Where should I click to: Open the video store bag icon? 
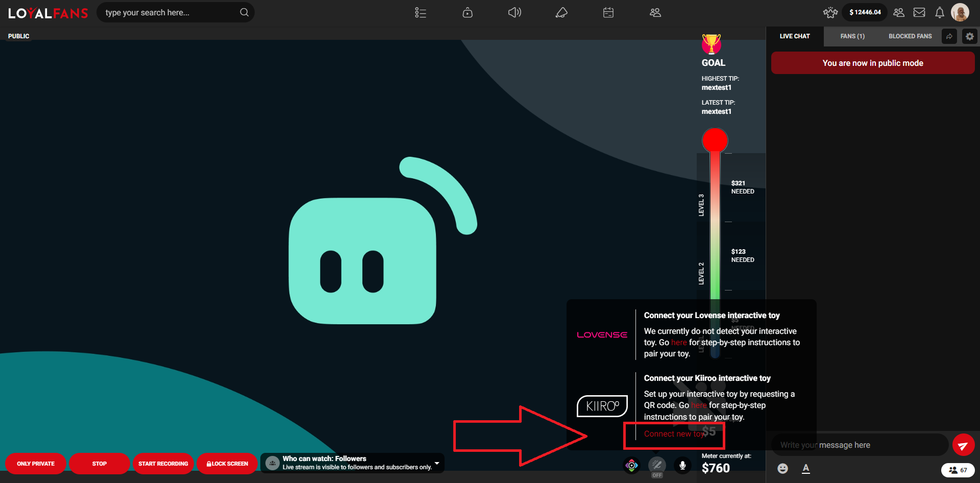click(x=467, y=12)
